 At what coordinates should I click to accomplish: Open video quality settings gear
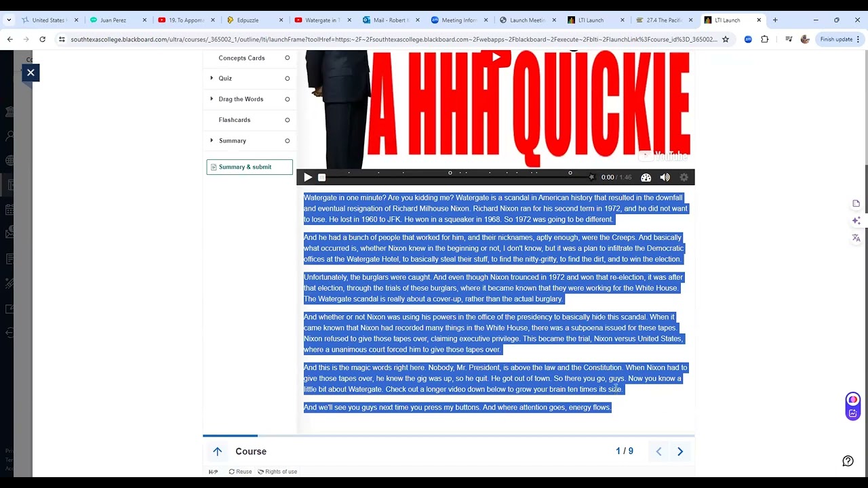tap(684, 178)
